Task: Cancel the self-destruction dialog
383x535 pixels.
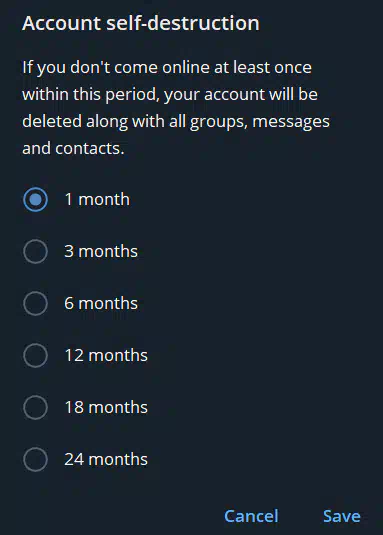Action: pyautogui.click(x=251, y=516)
